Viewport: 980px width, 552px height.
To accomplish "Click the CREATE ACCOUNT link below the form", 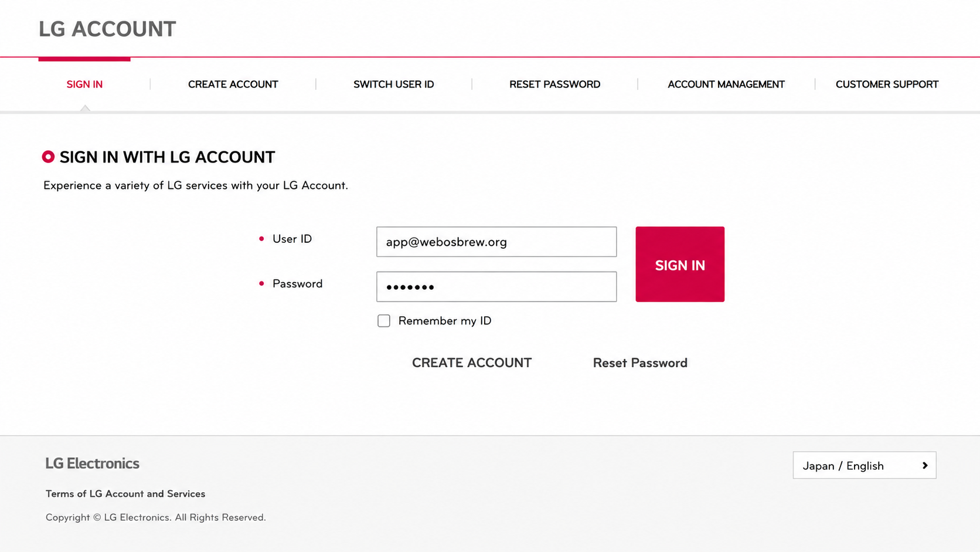I will coord(472,363).
